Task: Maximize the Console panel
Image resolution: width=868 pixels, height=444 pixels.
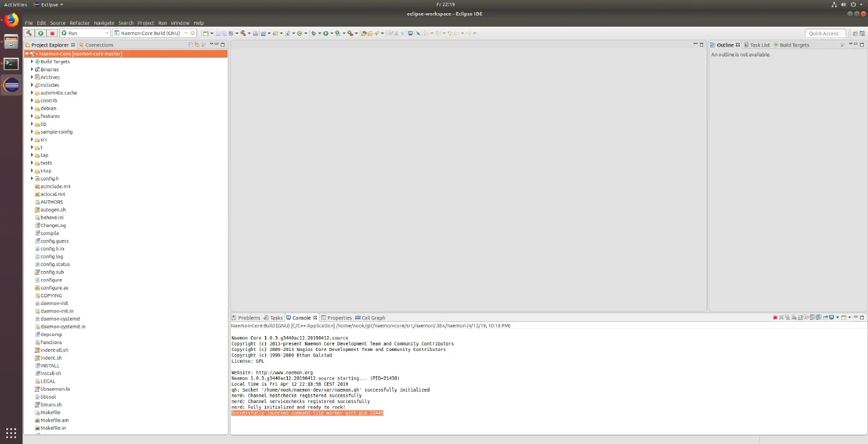Action: (x=862, y=317)
